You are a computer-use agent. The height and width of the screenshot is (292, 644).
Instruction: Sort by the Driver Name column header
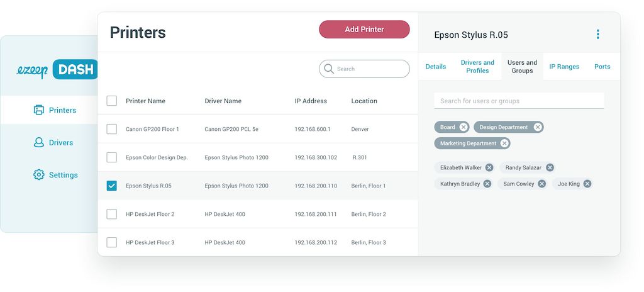point(223,101)
